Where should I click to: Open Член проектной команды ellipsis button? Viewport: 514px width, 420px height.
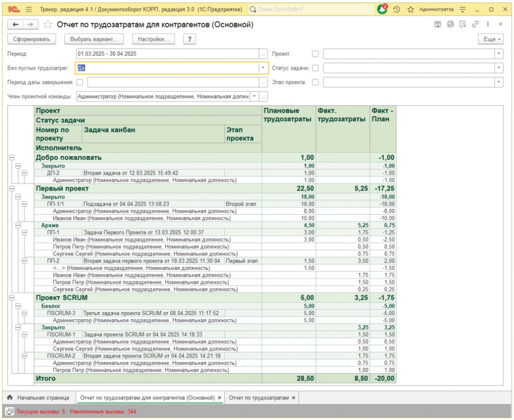tap(263, 96)
